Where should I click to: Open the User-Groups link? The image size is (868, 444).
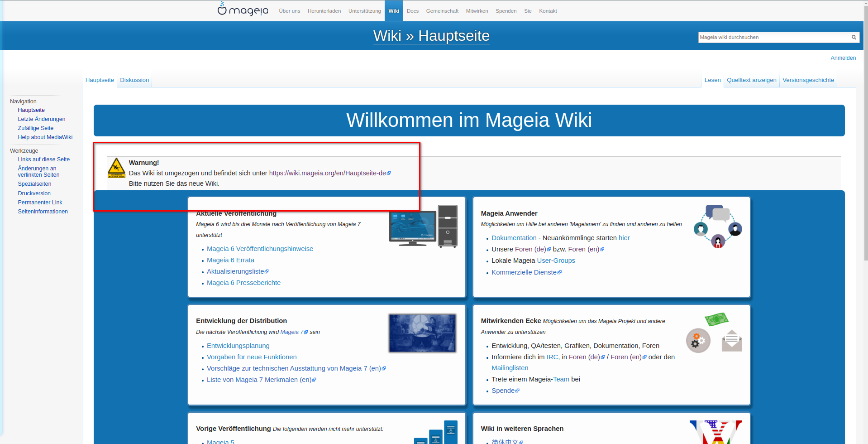coord(556,261)
